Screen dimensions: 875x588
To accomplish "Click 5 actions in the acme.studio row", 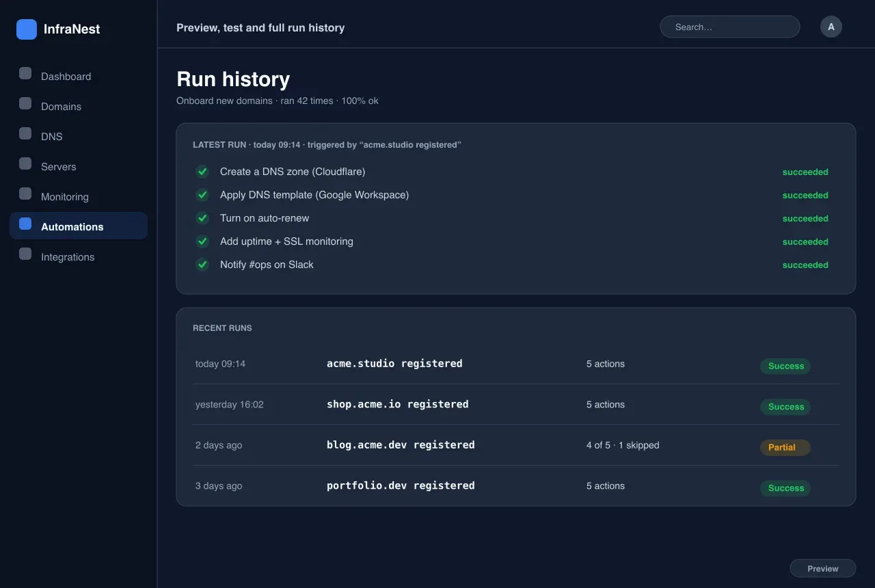I will tap(606, 364).
